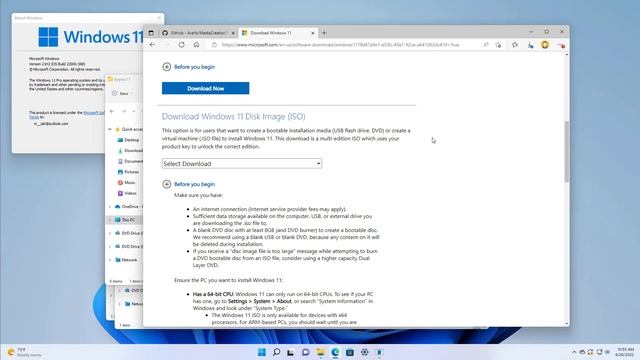This screenshot has width=640, height=360.
Task: Close the GitHub MediaCreation tab
Action: (233, 33)
